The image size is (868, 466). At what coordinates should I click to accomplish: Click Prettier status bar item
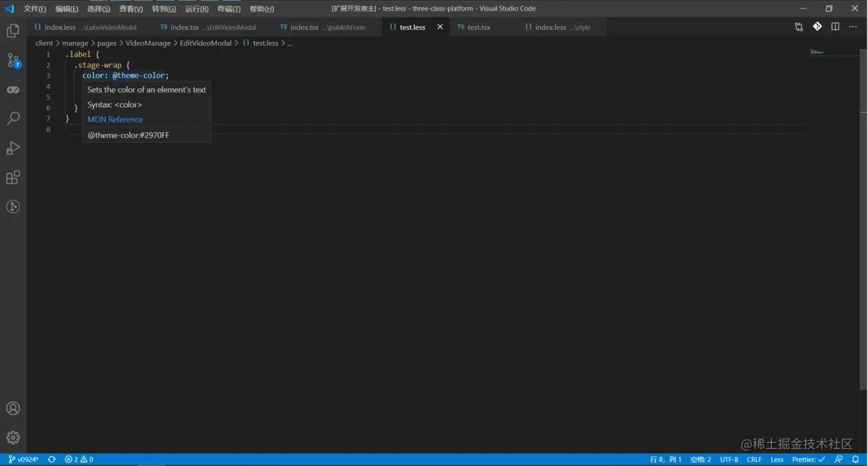[x=808, y=459]
